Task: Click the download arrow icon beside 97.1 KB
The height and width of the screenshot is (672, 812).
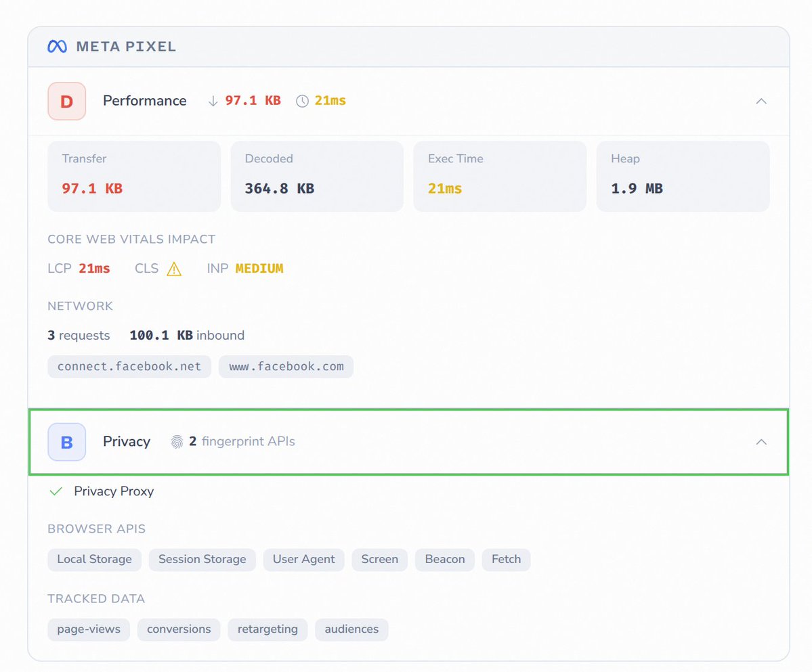Action: click(x=213, y=101)
